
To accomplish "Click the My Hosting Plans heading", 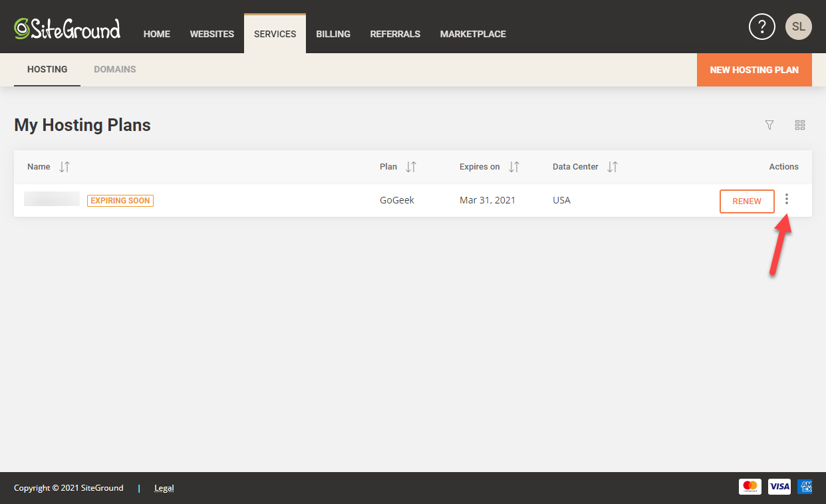I will click(82, 125).
